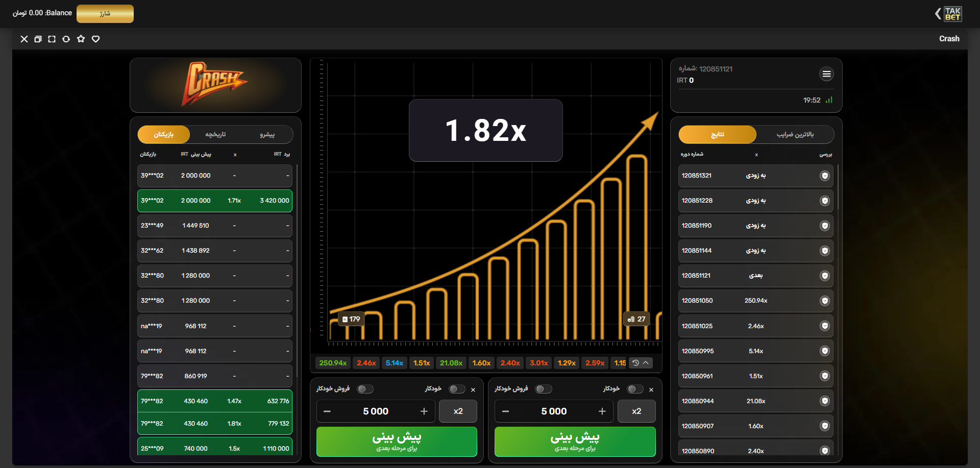Go back using TAK BET chevron arrow
Image resolution: width=980 pixels, height=468 pixels.
(938, 14)
